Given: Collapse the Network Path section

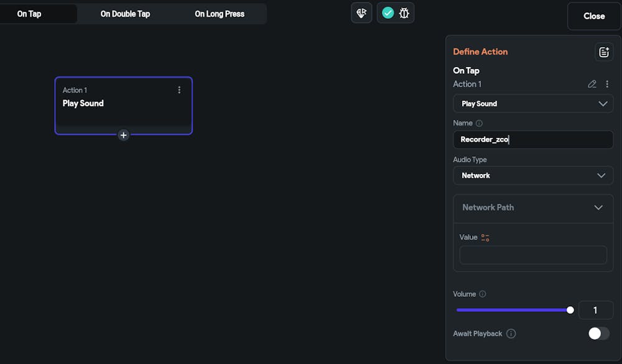Looking at the screenshot, I should click(x=598, y=207).
